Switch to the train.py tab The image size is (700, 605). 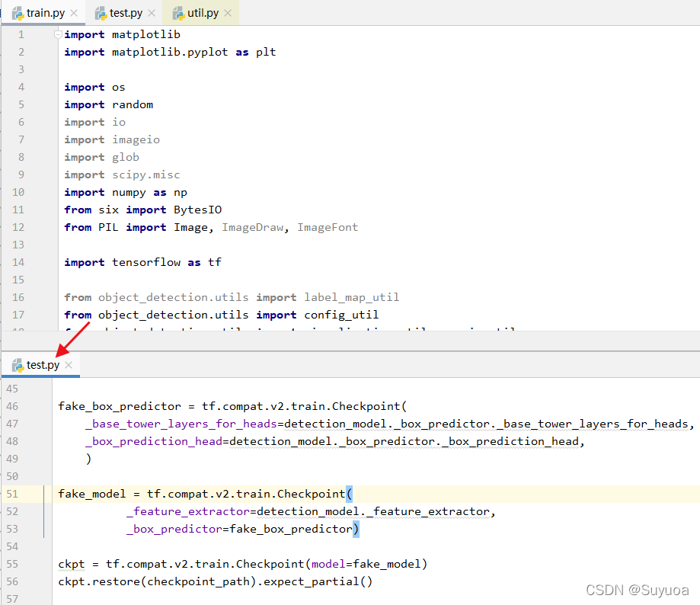[45, 13]
